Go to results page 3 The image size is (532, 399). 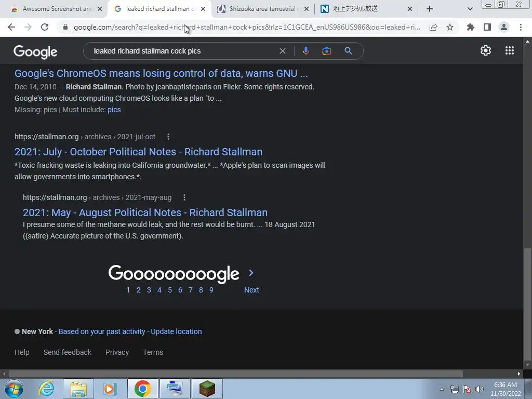(x=149, y=290)
